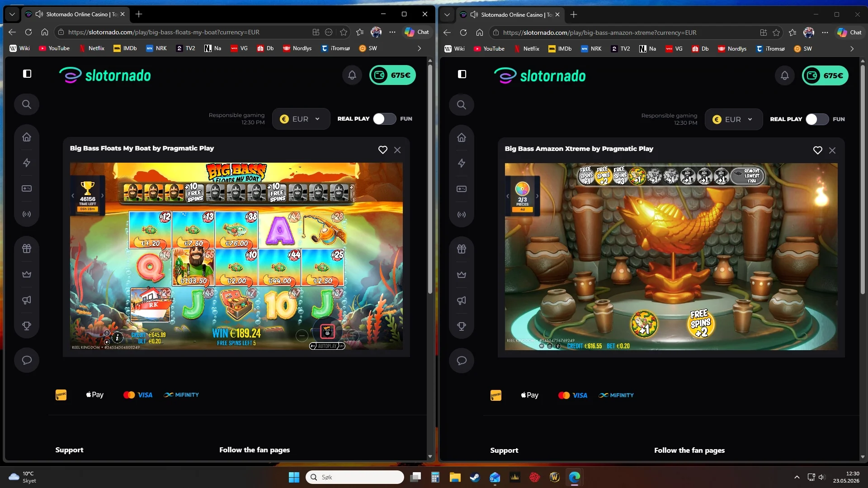Open gift bonuses icon in right sidebar
This screenshot has width=868, height=488.
[x=462, y=249]
